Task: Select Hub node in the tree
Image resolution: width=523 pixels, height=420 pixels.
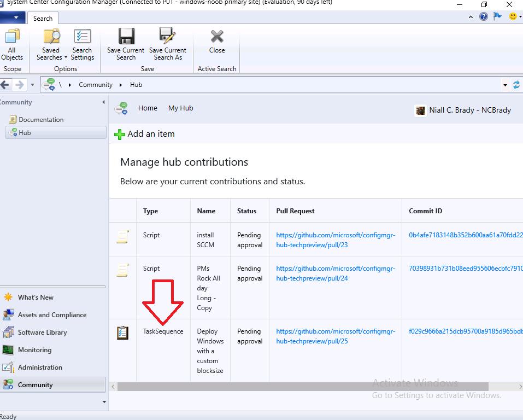Action: click(56, 132)
